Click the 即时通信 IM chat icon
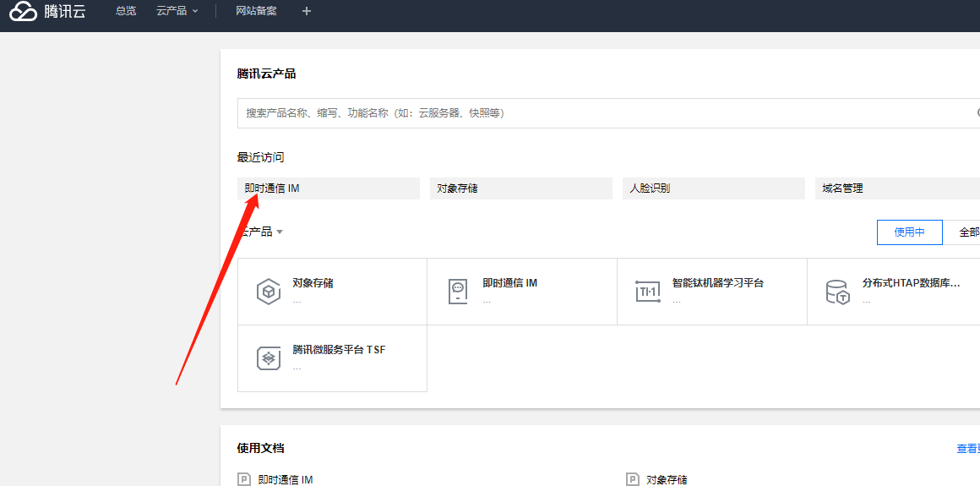The image size is (980, 486). click(x=458, y=292)
